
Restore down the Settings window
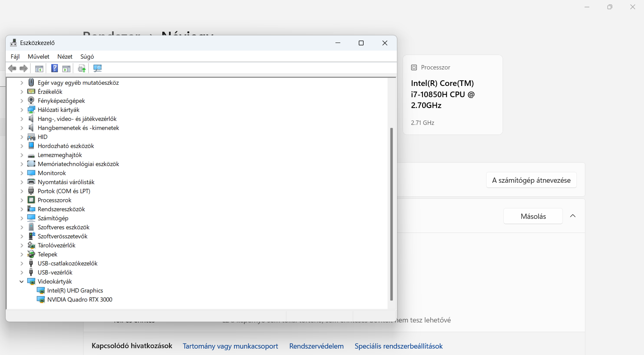tap(610, 7)
